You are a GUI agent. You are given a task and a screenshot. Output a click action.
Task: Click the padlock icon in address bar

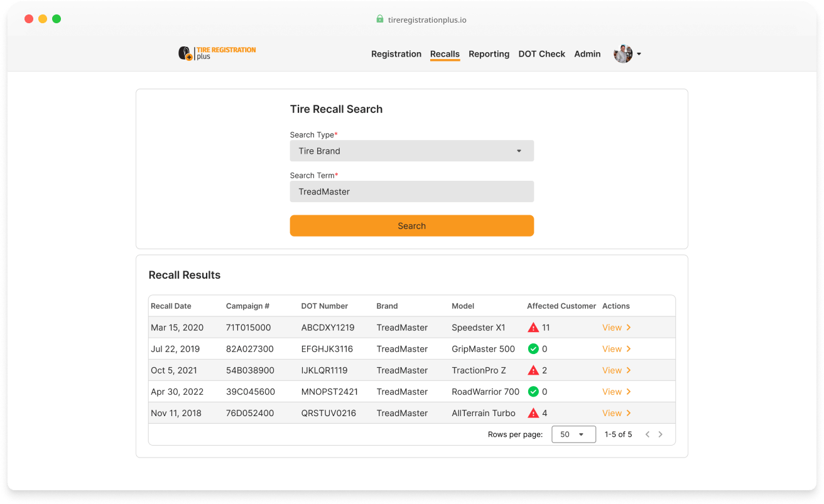(380, 19)
